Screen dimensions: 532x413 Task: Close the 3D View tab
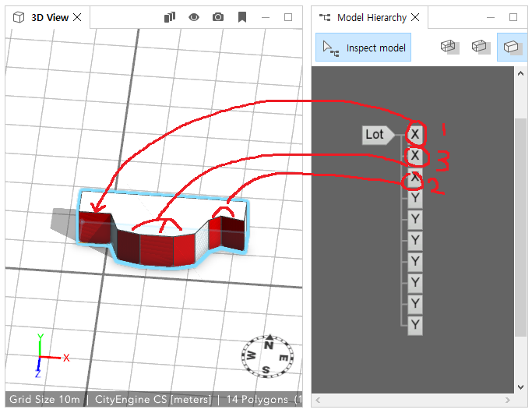[x=76, y=17]
